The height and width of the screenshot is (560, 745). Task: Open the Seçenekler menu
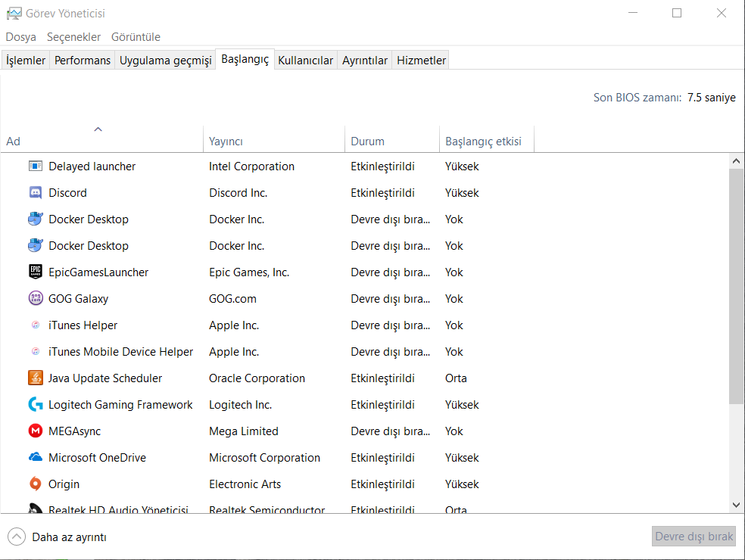(x=73, y=37)
